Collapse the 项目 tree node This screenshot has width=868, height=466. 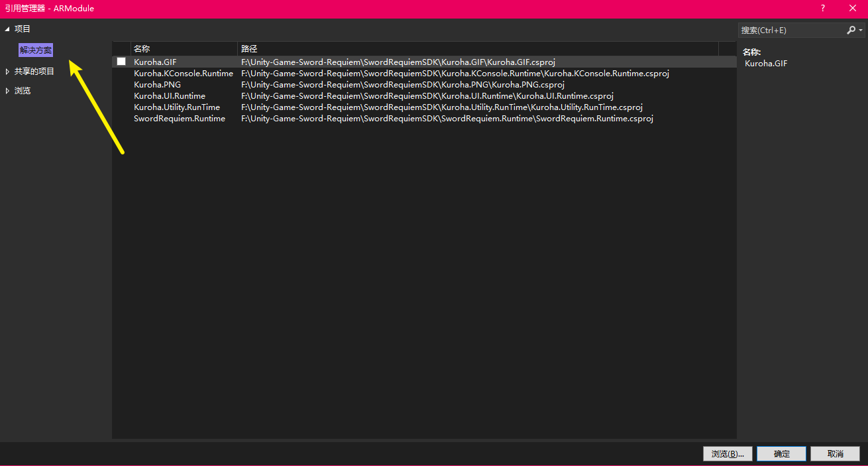coord(7,29)
